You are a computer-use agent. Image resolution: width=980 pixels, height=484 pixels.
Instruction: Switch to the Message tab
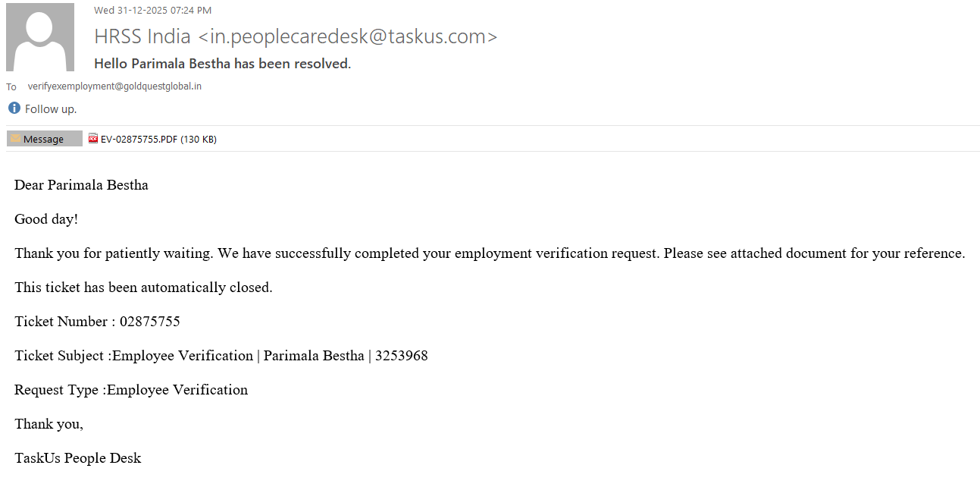[44, 139]
